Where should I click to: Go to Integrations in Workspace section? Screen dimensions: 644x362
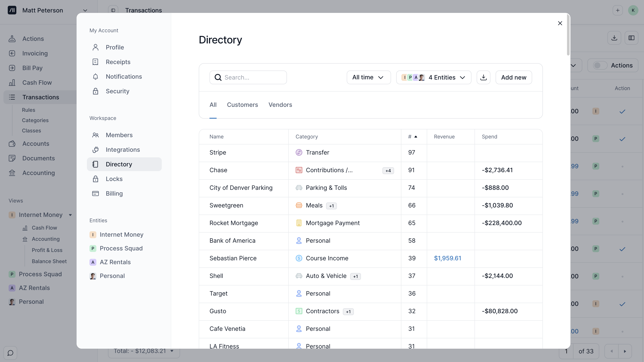tap(123, 150)
